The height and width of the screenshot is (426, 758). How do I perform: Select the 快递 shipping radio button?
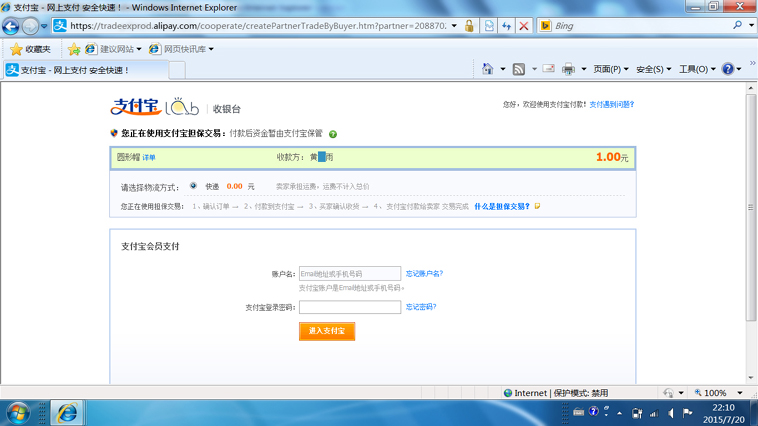click(x=194, y=186)
